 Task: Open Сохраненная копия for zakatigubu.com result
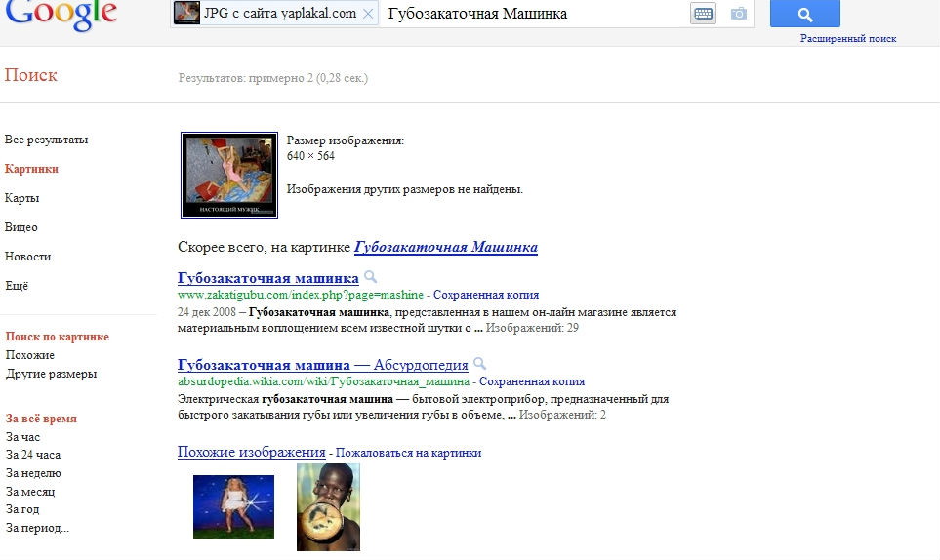click(485, 295)
